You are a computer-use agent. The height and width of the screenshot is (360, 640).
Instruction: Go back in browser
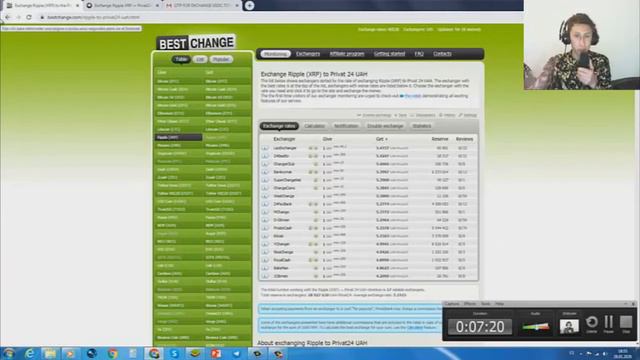[8, 17]
